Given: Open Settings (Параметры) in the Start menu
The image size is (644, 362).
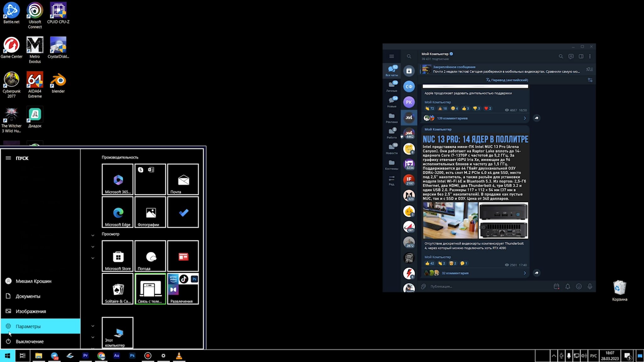Looking at the screenshot, I should coord(41,326).
